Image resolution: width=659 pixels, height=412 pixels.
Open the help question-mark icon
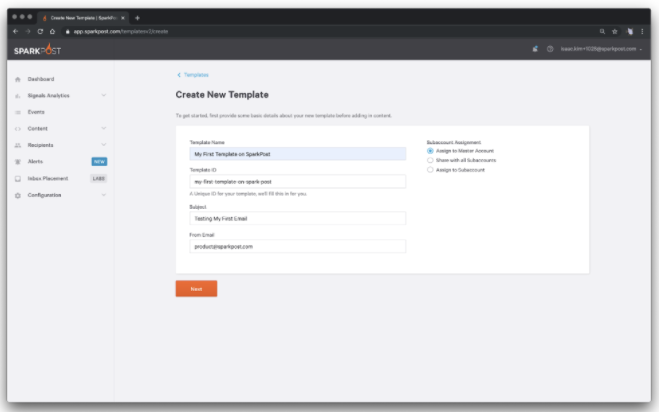pos(550,49)
